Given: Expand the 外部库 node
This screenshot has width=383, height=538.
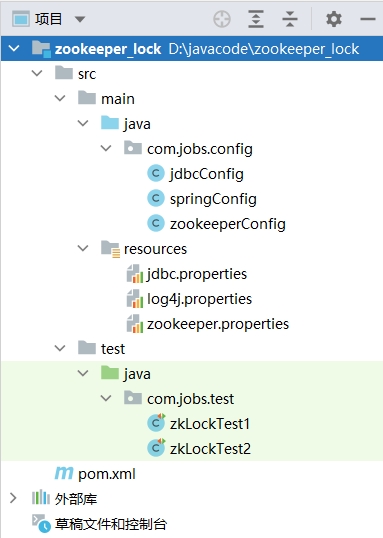Looking at the screenshot, I should coord(13,498).
